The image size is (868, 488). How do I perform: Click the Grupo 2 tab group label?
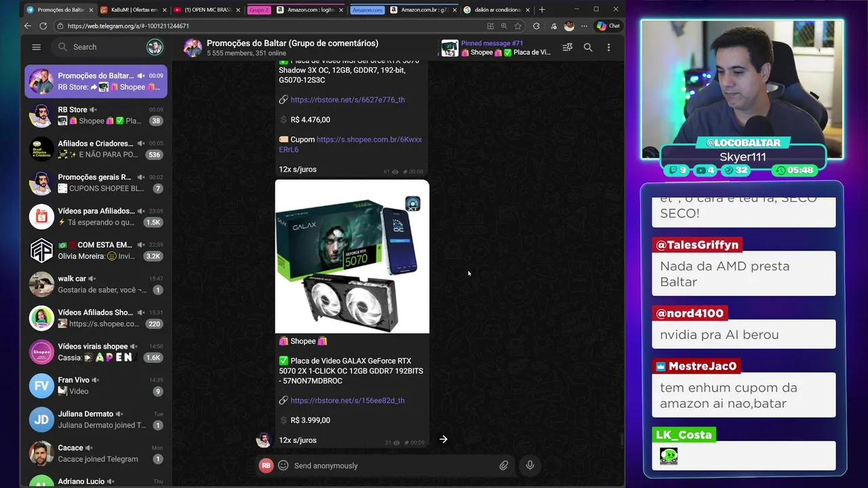point(258,10)
